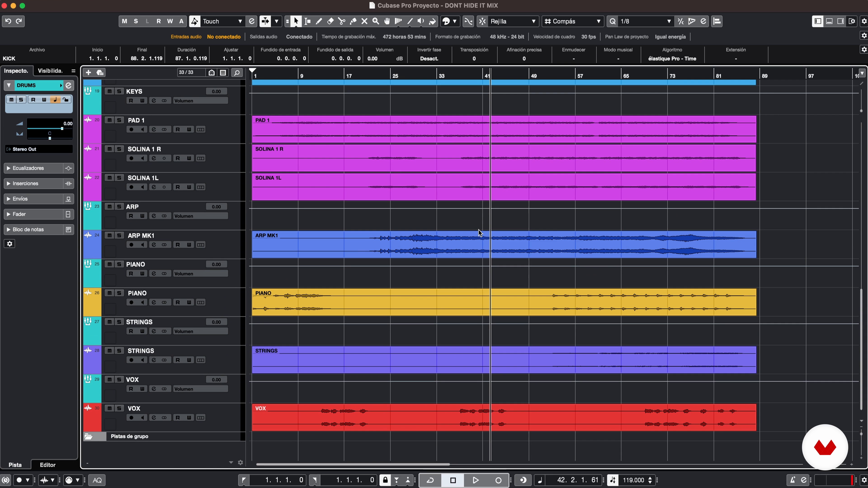868x488 pixels.
Task: Click the Add Track plus button
Action: (88, 72)
